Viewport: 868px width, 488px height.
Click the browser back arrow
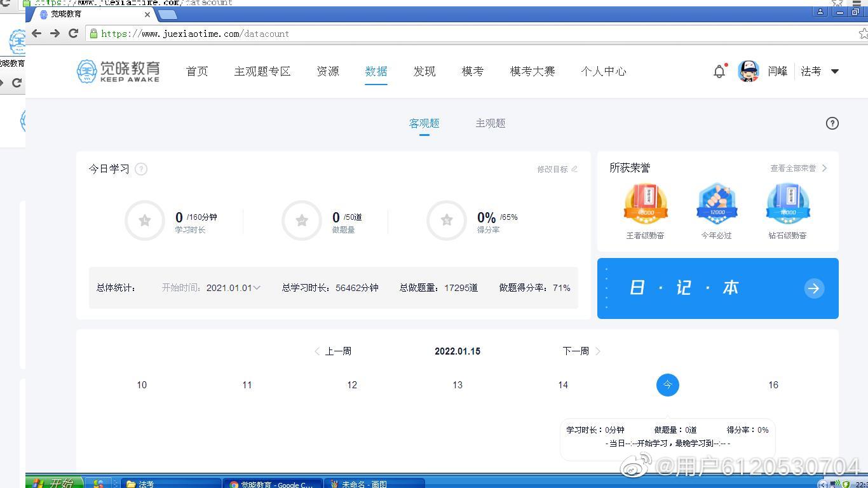(37, 33)
